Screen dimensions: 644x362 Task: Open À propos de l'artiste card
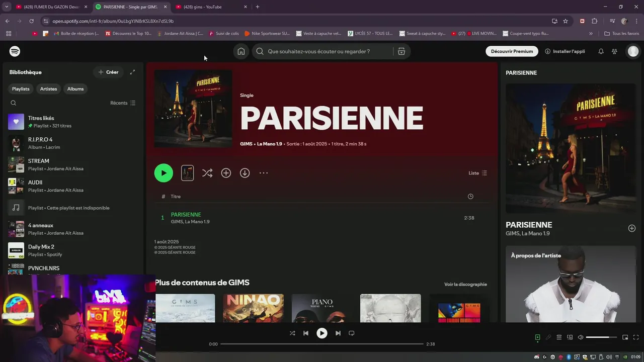point(571,284)
